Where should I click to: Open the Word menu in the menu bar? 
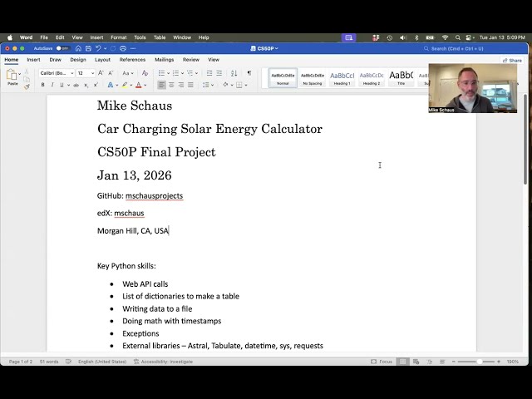(26, 37)
